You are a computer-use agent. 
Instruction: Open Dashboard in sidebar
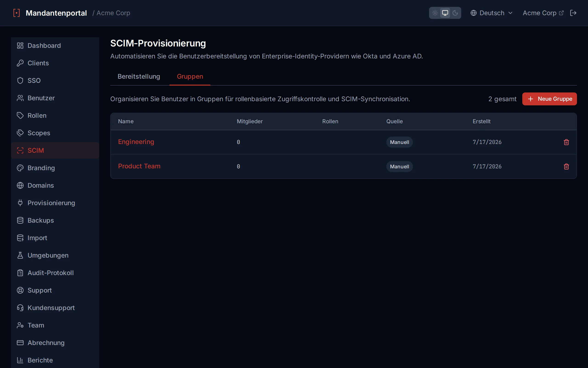point(55,46)
